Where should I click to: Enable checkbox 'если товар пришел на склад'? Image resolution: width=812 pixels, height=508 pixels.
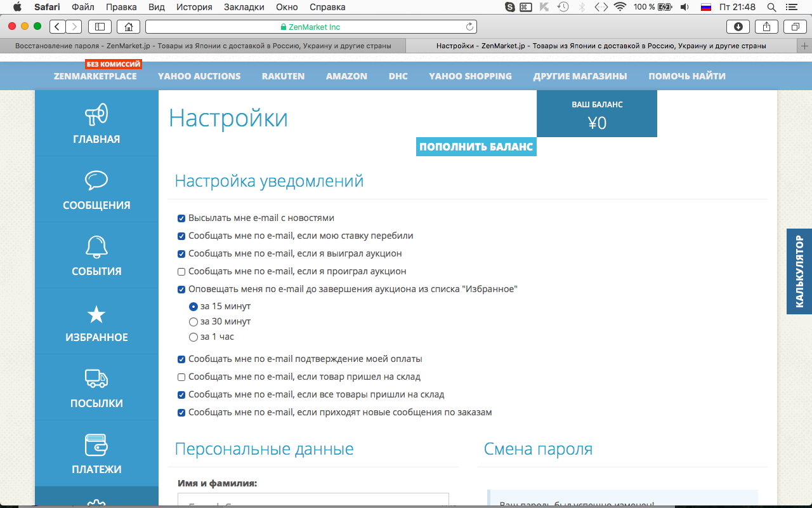click(x=181, y=377)
